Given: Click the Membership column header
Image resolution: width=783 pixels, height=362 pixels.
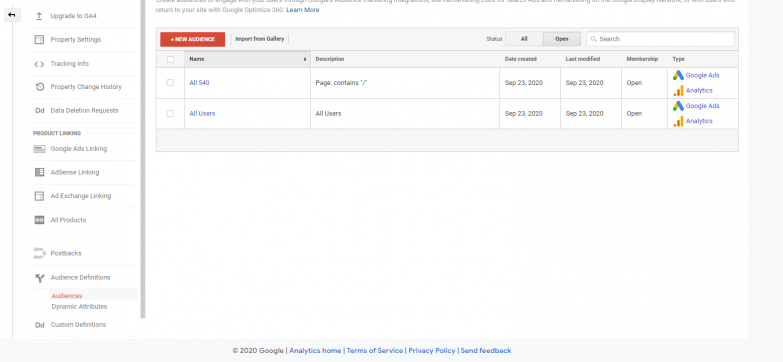Looking at the screenshot, I should click(642, 59).
